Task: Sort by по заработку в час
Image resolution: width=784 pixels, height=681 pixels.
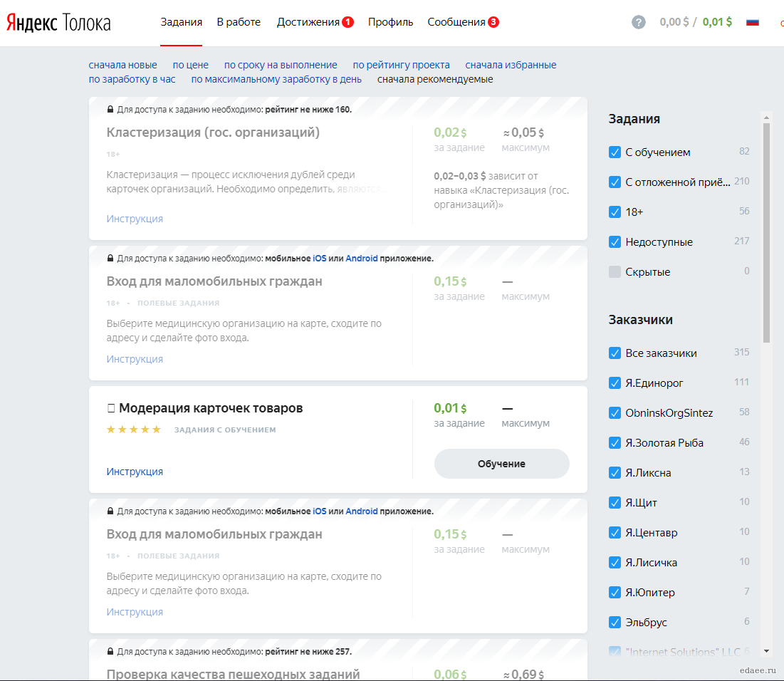Action: [x=132, y=79]
